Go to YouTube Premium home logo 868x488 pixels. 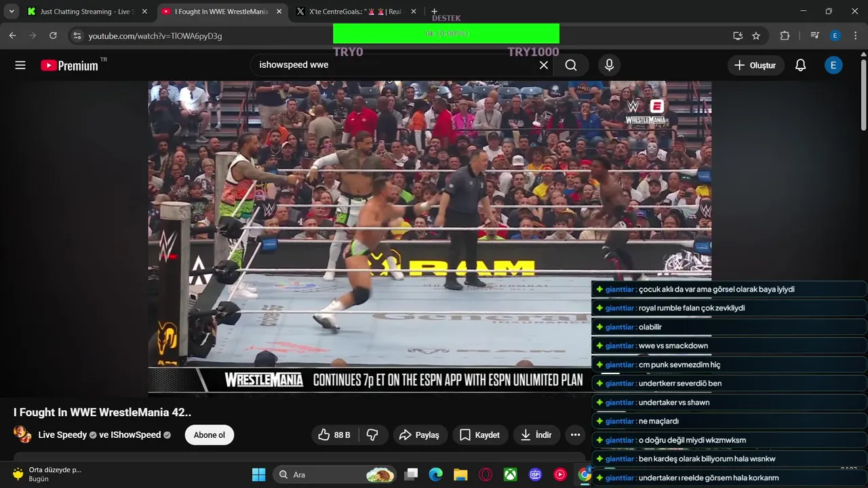click(x=69, y=65)
